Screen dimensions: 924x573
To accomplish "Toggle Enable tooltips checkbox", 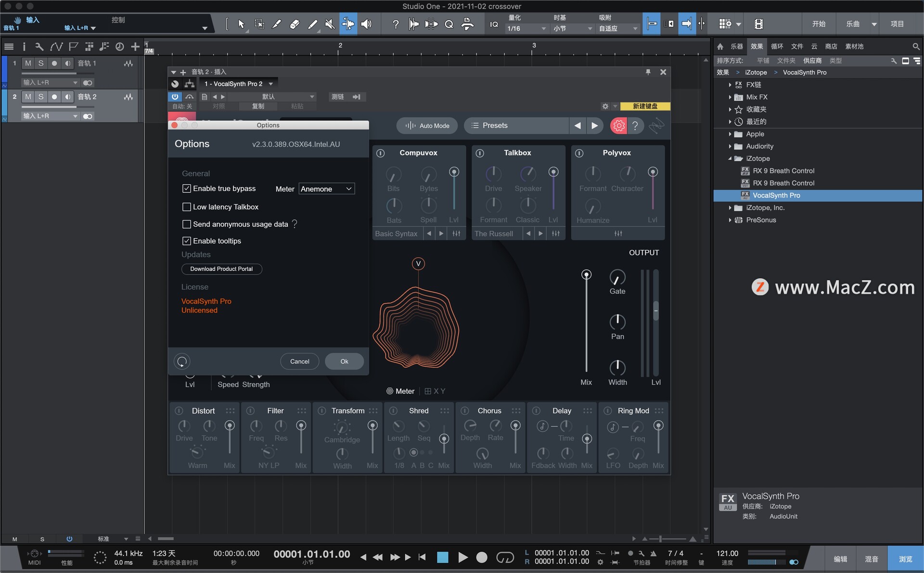I will pyautogui.click(x=187, y=241).
